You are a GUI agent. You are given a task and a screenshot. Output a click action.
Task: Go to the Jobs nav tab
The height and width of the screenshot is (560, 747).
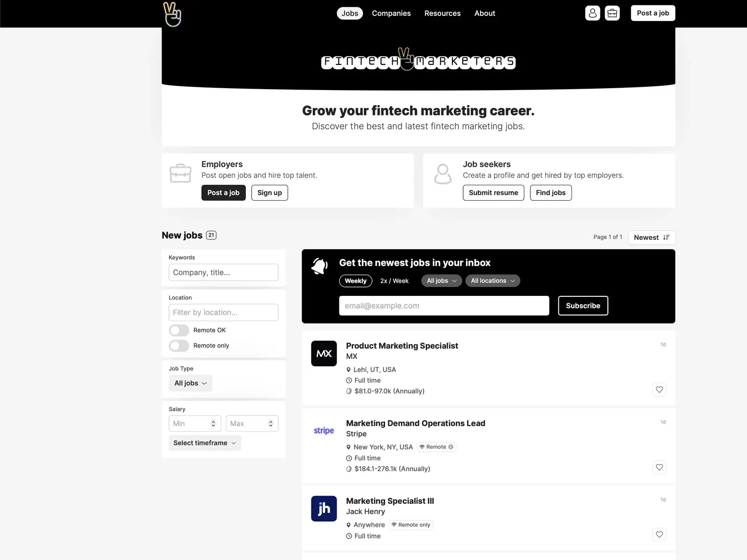pos(350,13)
